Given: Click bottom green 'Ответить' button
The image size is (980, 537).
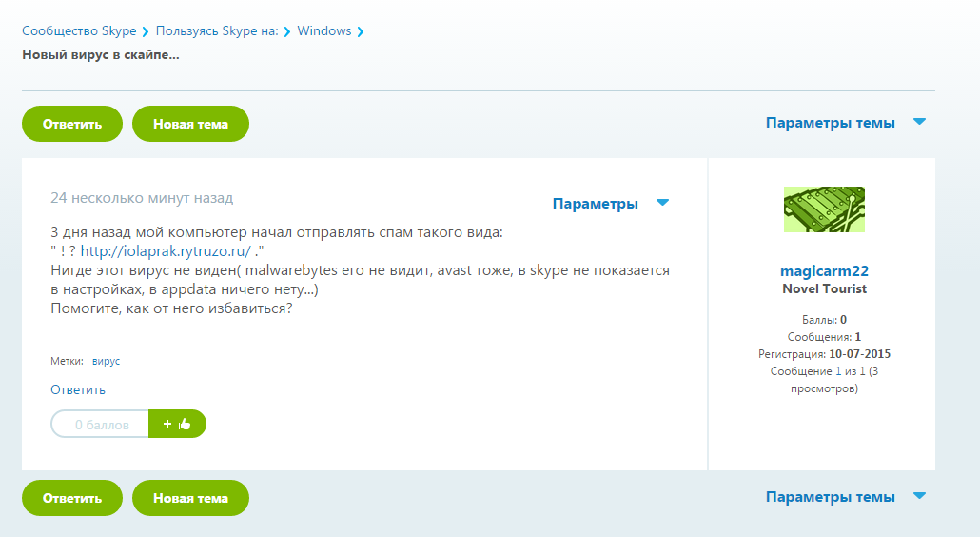Looking at the screenshot, I should 72,498.
